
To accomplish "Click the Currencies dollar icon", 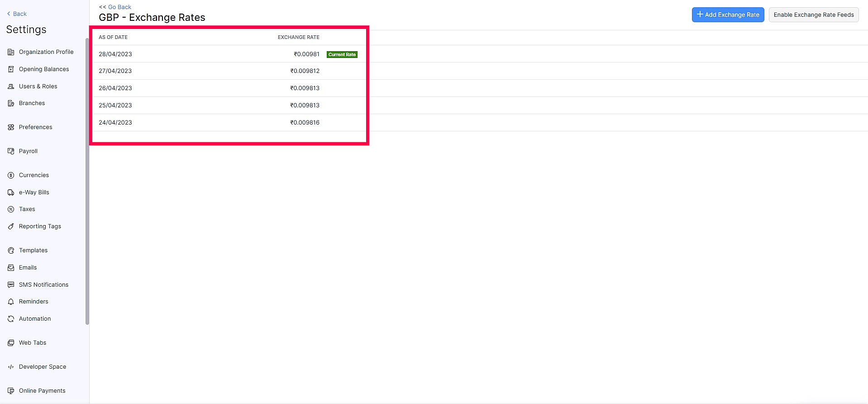I will [x=11, y=175].
